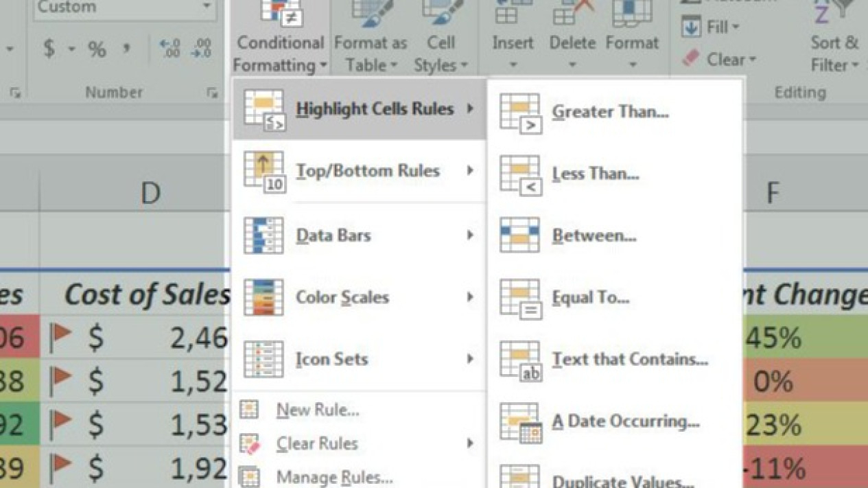
Task: Click the flag icon beside 2,46
Action: tap(61, 336)
